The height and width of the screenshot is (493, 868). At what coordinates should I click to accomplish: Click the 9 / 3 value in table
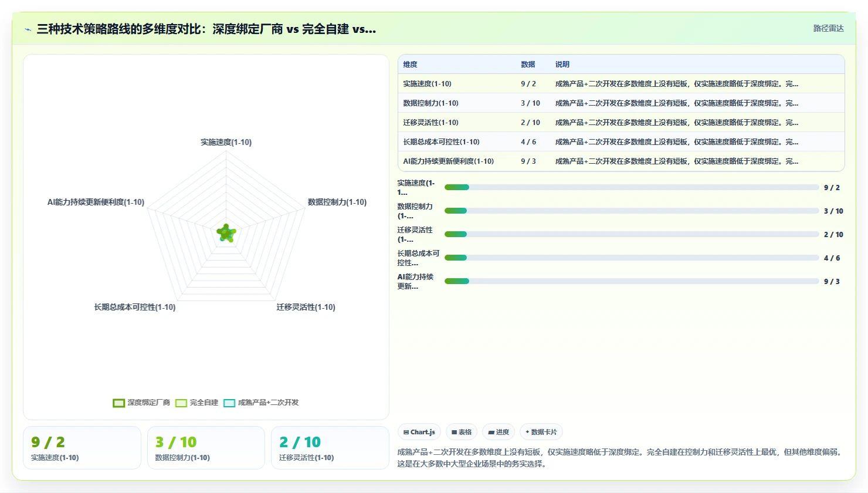(x=528, y=161)
